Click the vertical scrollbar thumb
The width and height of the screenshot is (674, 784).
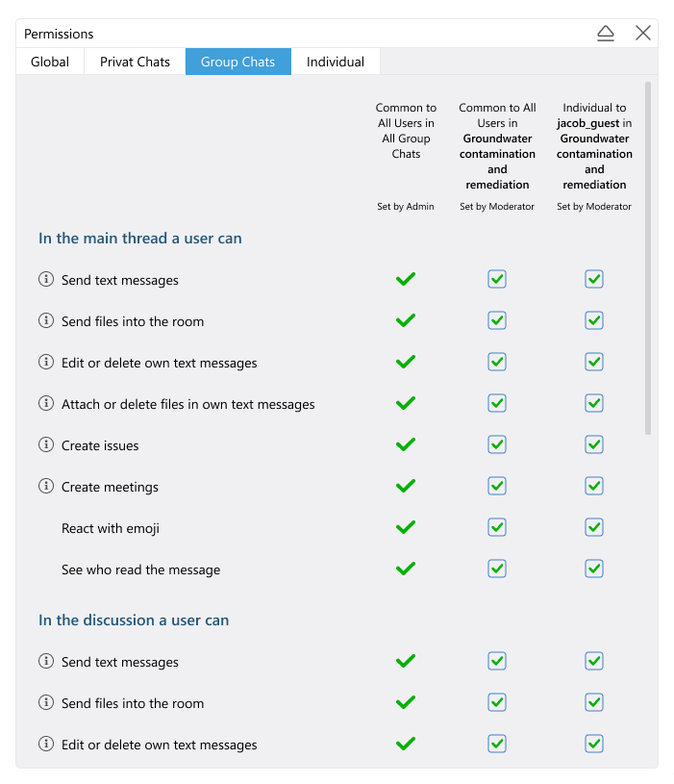point(648,258)
